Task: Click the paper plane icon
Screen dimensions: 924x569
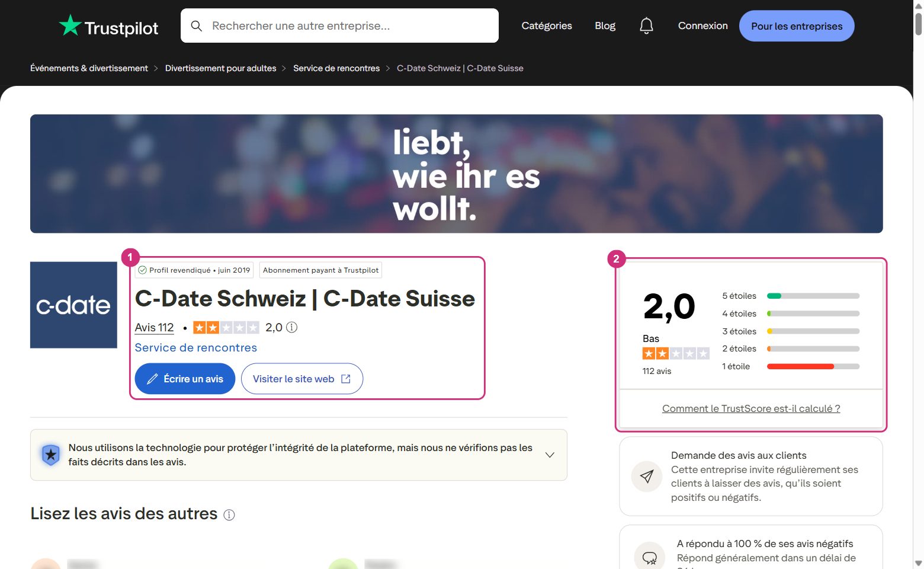Action: point(647,477)
